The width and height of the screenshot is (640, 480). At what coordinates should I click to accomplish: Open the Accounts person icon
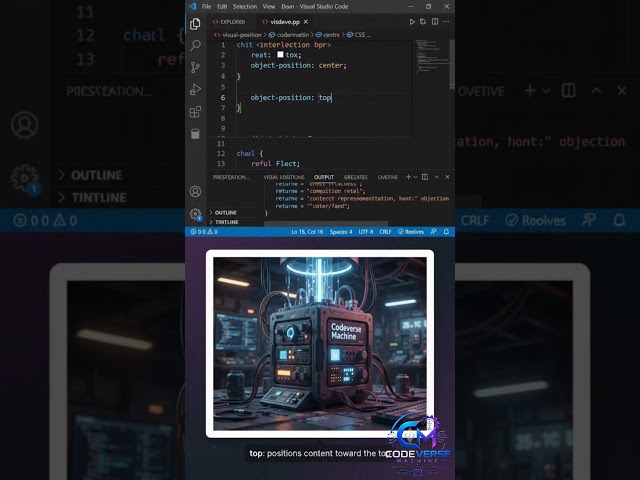195,191
